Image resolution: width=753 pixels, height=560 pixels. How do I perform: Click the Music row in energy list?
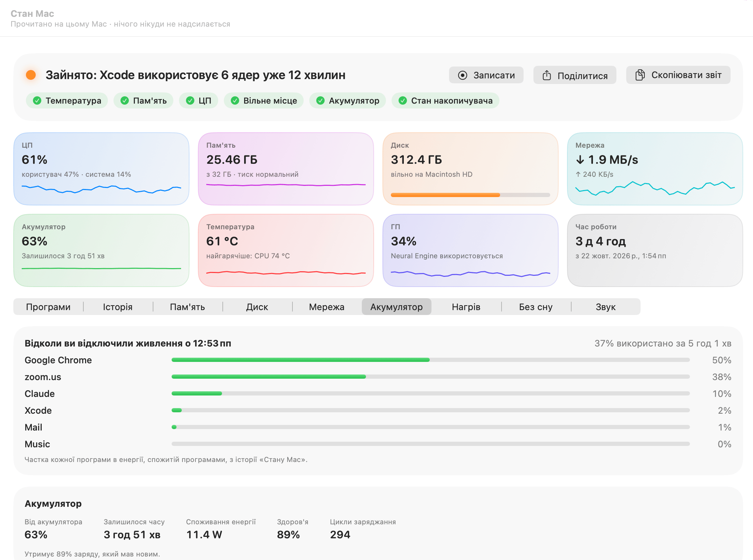[378, 444]
